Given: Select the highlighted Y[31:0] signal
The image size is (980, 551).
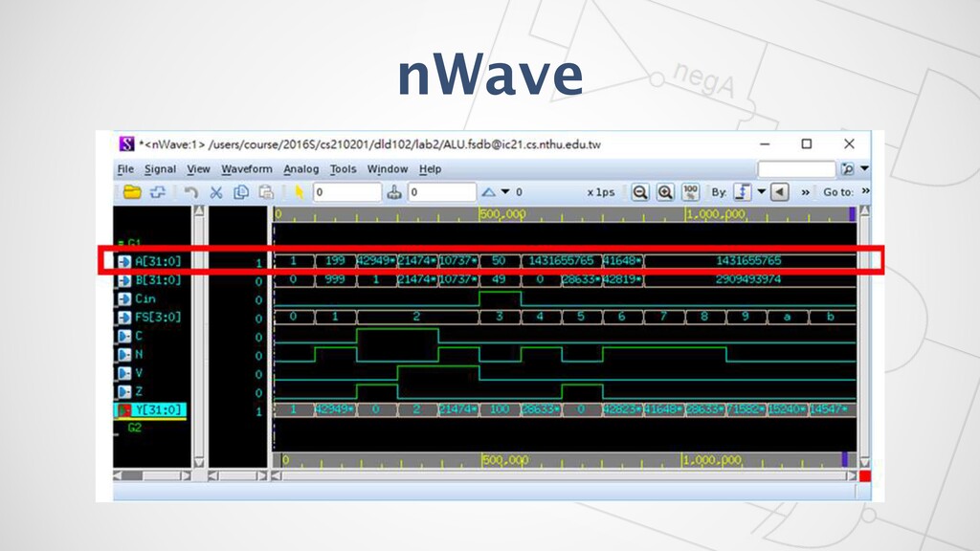Looking at the screenshot, I should pos(157,410).
